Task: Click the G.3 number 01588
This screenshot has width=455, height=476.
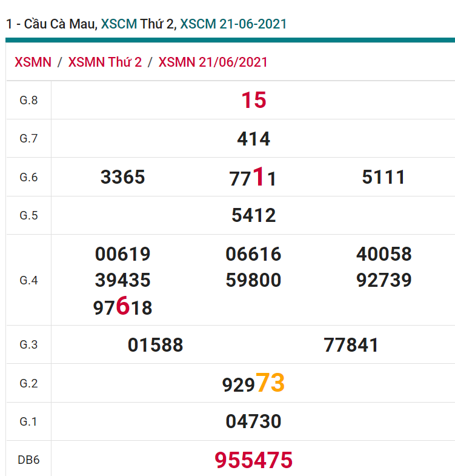Action: pyautogui.click(x=155, y=345)
